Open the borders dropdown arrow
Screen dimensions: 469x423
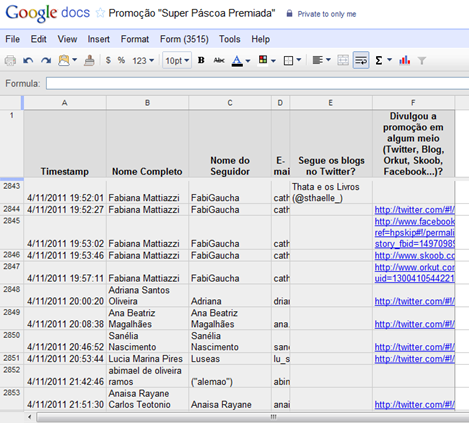pyautogui.click(x=299, y=60)
